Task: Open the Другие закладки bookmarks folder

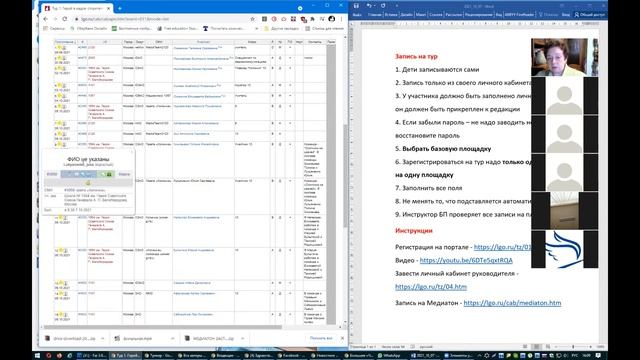Action: (282, 29)
